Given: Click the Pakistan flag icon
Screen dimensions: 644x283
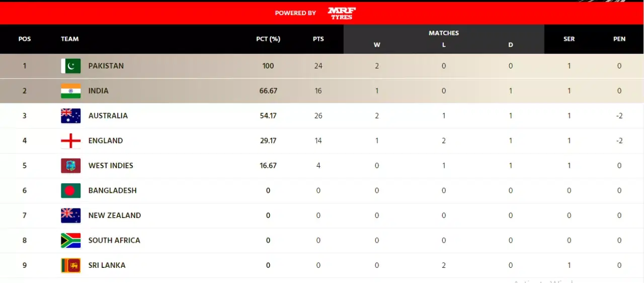Looking at the screenshot, I should [x=71, y=66].
